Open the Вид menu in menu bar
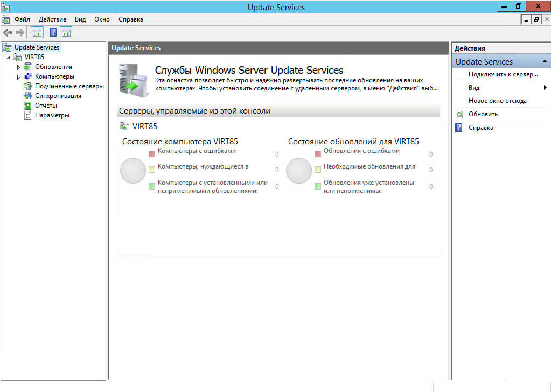 (80, 19)
